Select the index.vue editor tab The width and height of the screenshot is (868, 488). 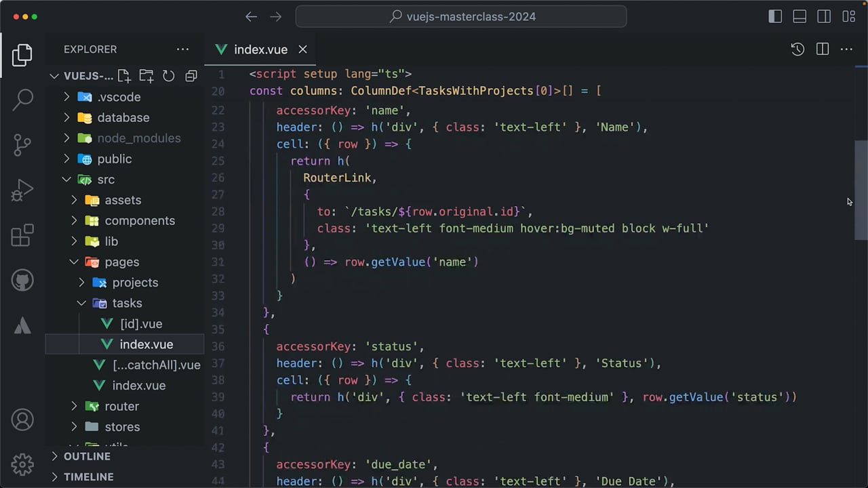(261, 49)
